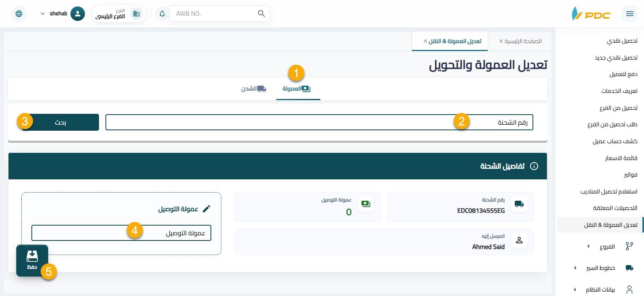Image resolution: width=644 pixels, height=296 pixels.
Task: Open التحصيلات المعلقة in sidebar
Action: point(615,208)
